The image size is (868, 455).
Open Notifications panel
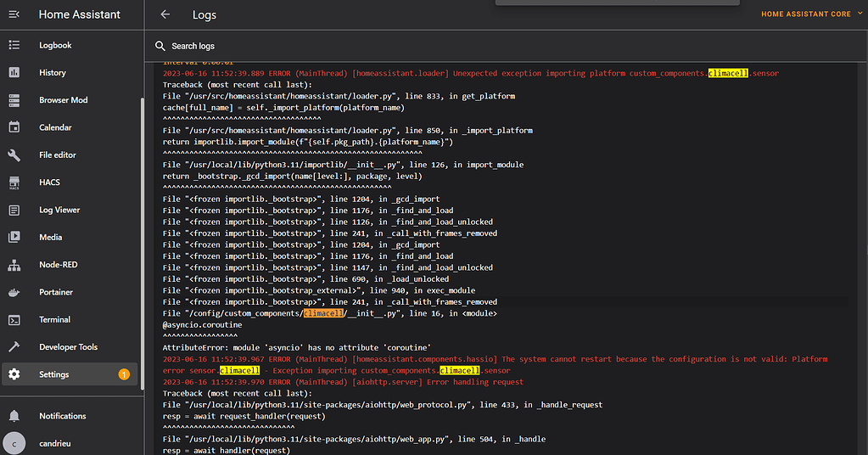tap(62, 416)
